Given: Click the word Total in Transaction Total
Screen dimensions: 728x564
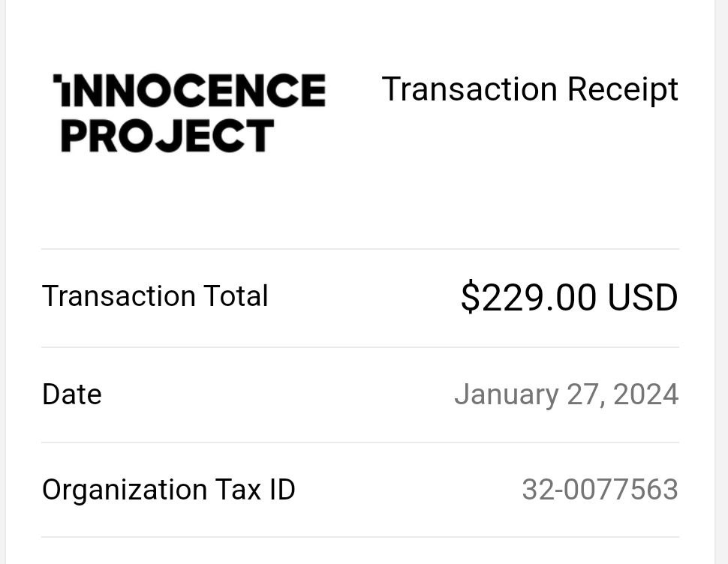Looking at the screenshot, I should 236,296.
